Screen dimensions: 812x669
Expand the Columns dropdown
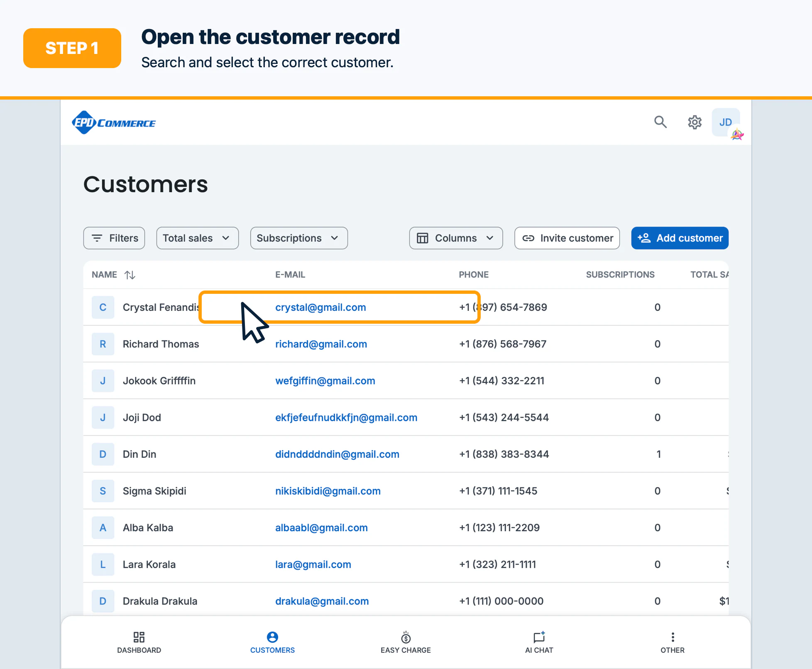(456, 238)
